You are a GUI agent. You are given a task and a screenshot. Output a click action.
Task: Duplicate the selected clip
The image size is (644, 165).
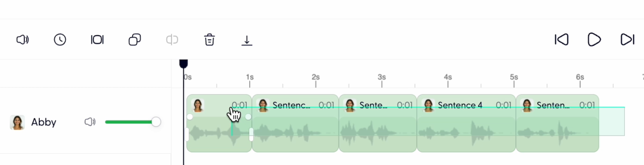135,40
